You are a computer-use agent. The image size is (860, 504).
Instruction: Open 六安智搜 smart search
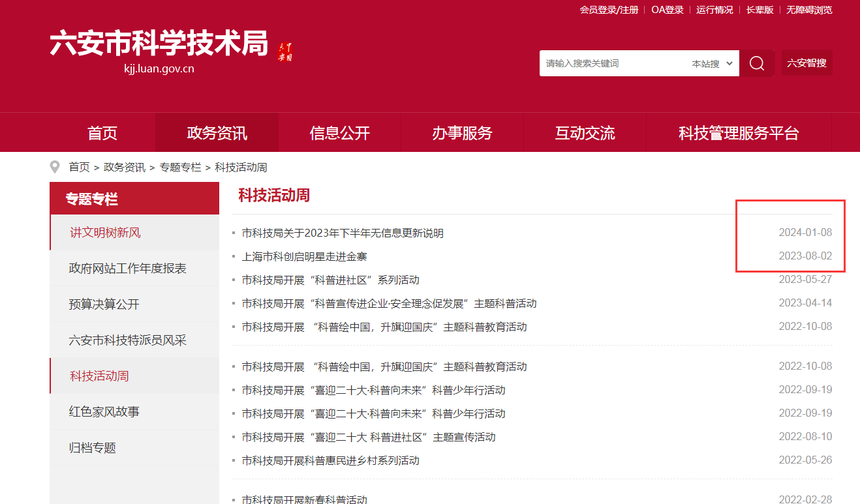(x=806, y=63)
